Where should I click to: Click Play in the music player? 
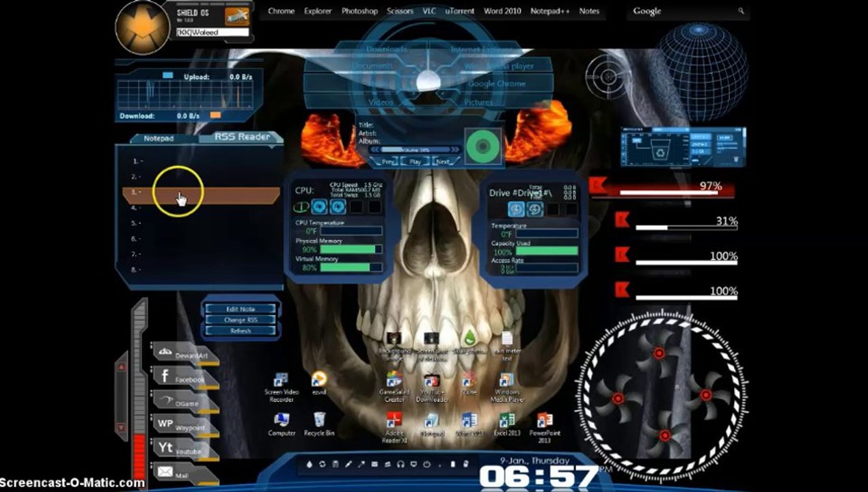point(415,162)
